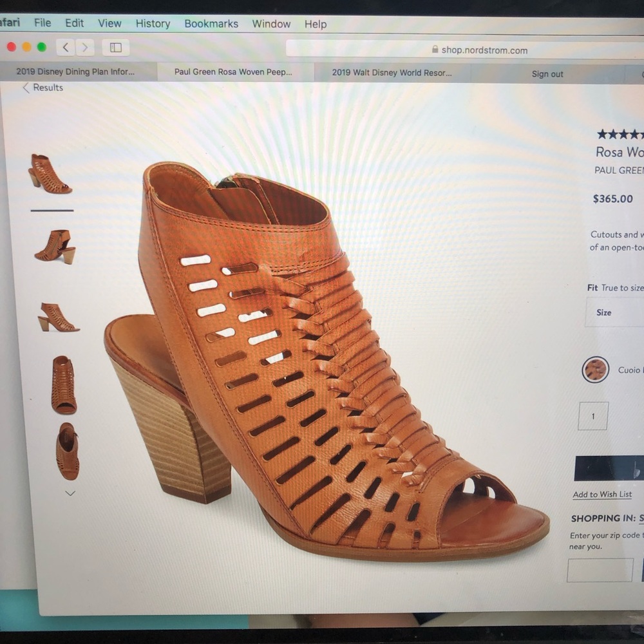Open the Edit menu
This screenshot has height=644, width=644.
(74, 23)
